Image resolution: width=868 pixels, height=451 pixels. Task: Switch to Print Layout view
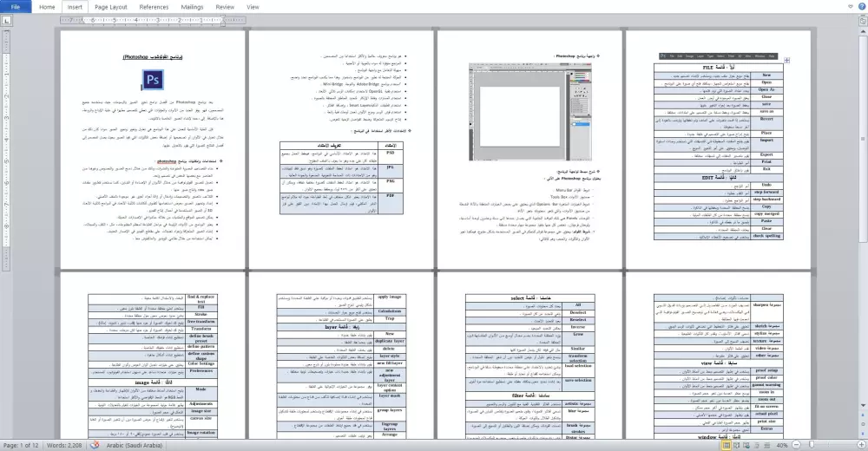tap(726, 445)
